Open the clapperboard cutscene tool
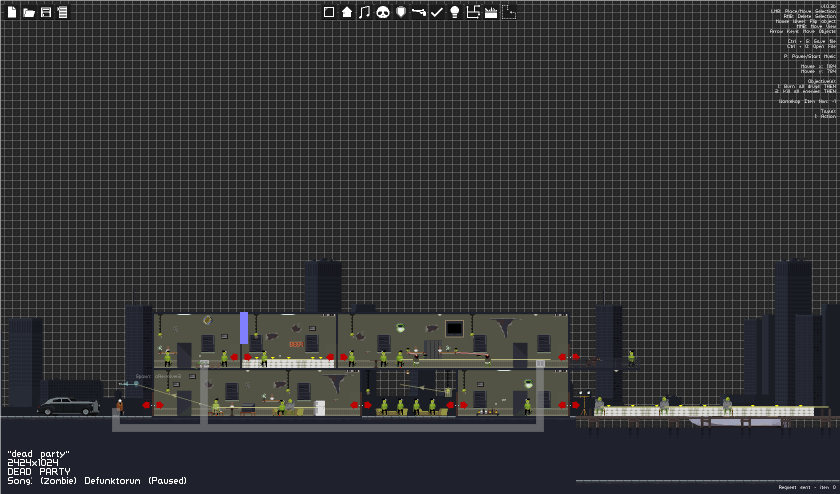Screen dimensions: 840x494 (x=491, y=12)
